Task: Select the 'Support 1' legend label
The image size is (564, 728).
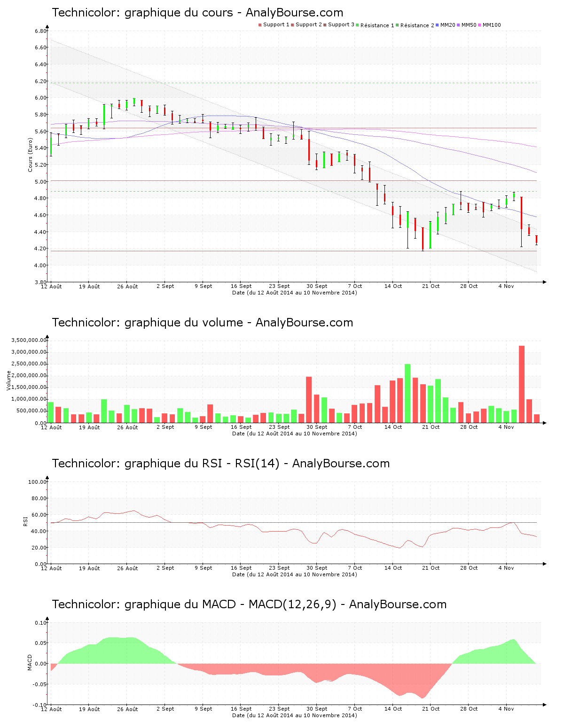Action: click(x=276, y=24)
